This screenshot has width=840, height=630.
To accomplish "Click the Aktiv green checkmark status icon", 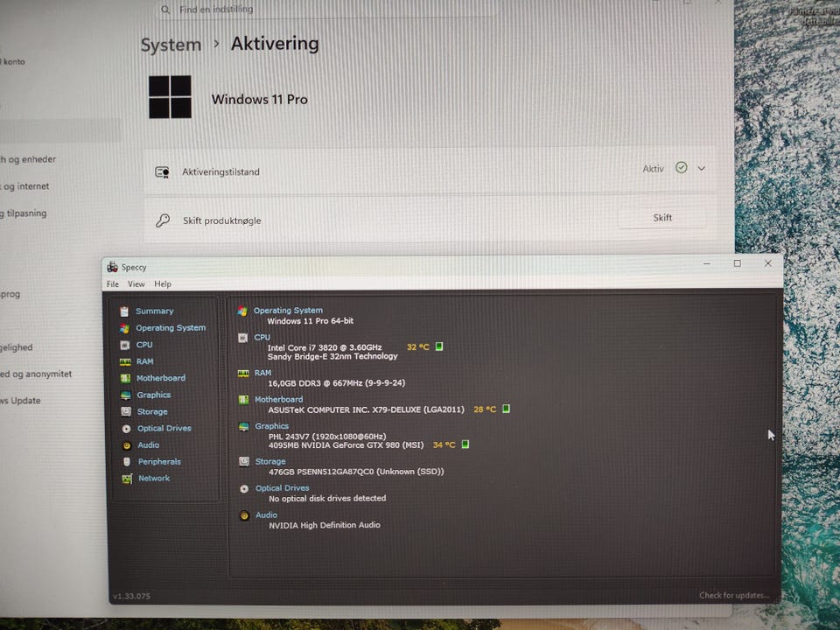I will 681,168.
